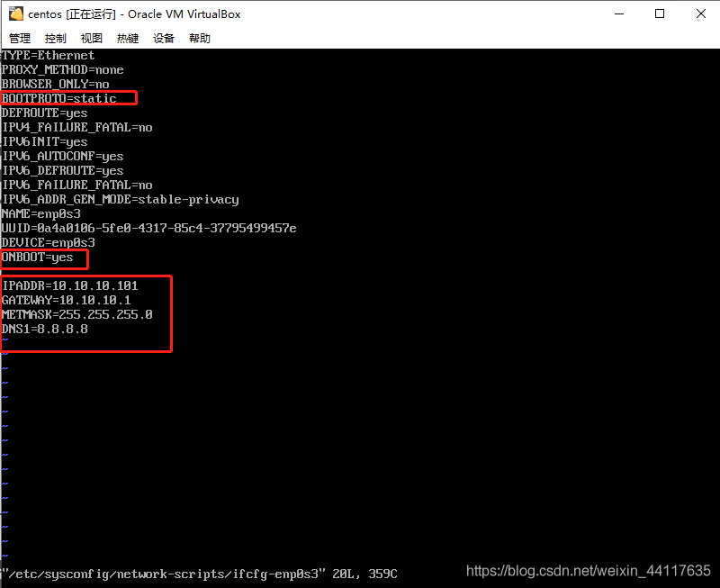Click the vi status line file path
This screenshot has width=720, height=588.
coord(164,574)
